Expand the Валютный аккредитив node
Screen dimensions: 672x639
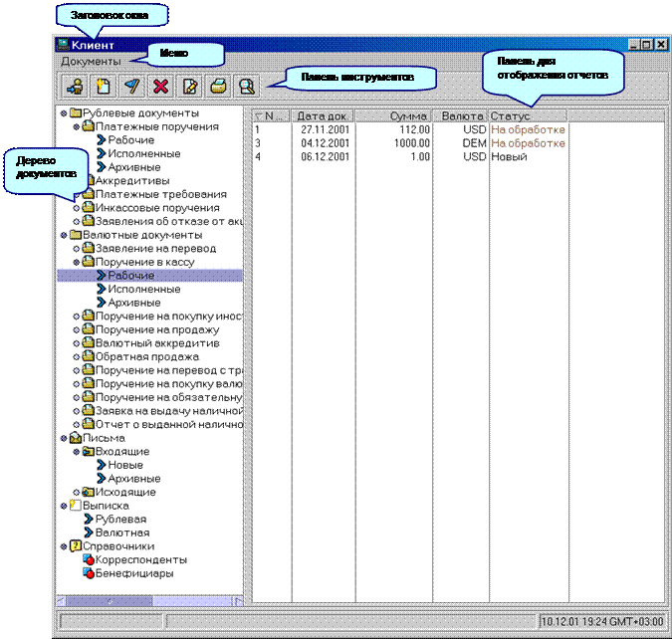click(x=77, y=343)
